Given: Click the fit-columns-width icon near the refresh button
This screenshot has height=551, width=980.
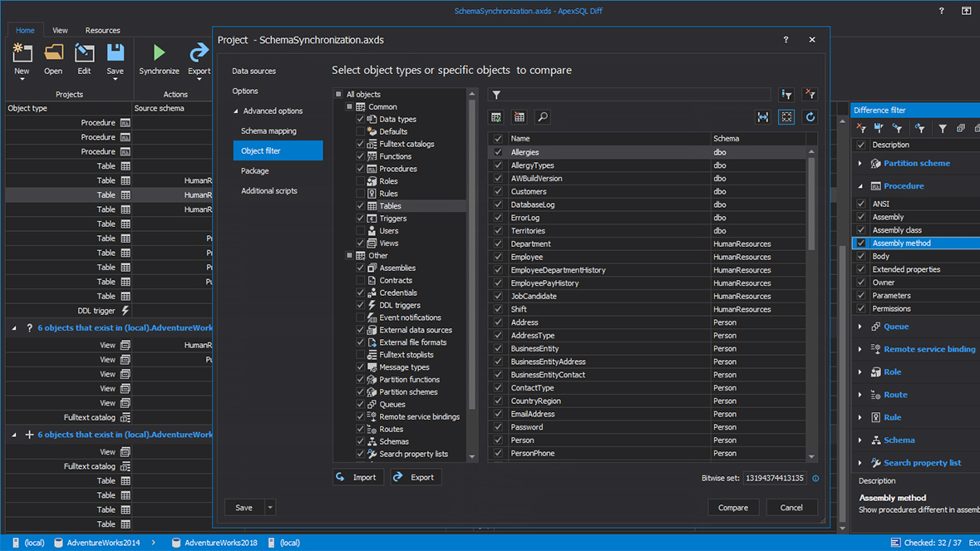Looking at the screenshot, I should point(763,117).
